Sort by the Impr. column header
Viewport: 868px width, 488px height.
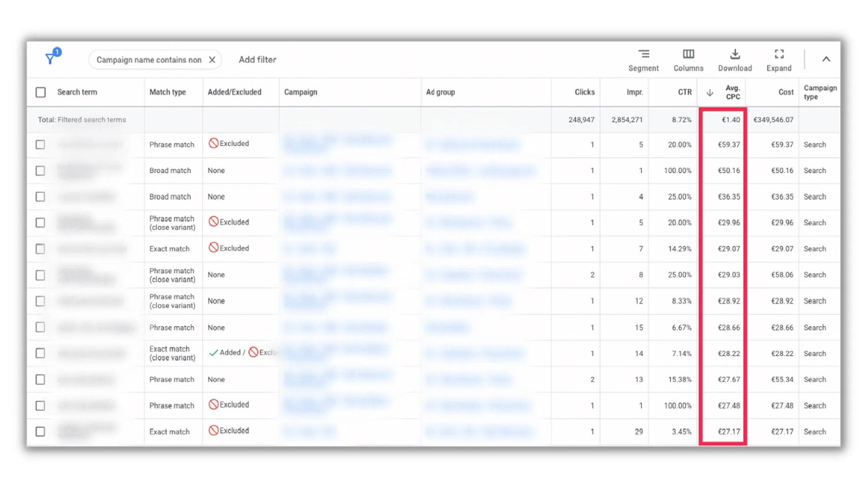click(635, 92)
